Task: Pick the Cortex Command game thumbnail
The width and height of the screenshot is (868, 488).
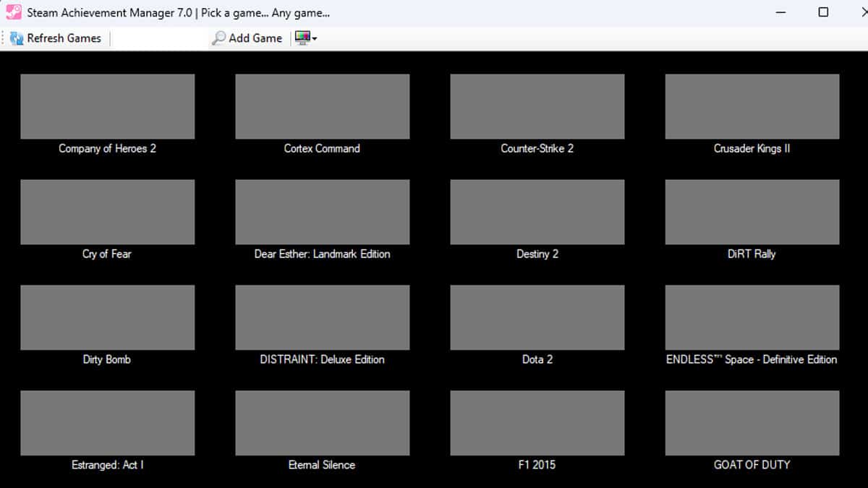Action: coord(322,106)
